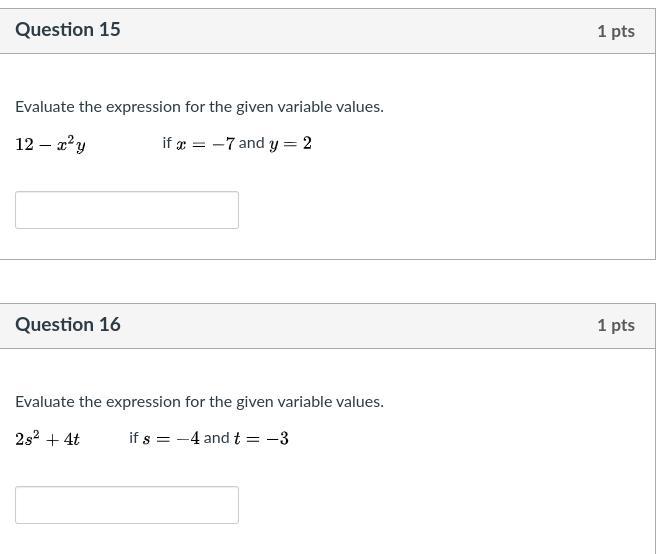Viewport: 656px width, 554px height.
Task: Click the 1 pts label for Question 15
Action: [615, 31]
